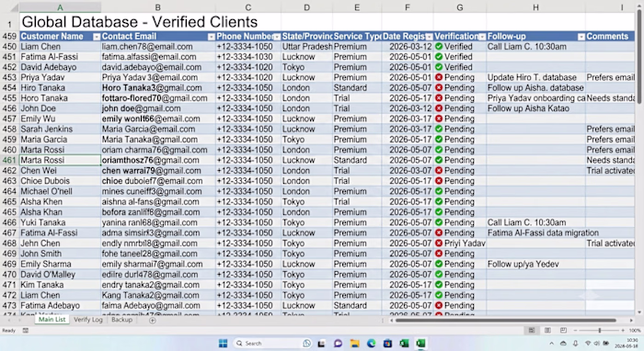Viewport: 644px width, 351px height.
Task: Open the Contact Email filter dropdown
Action: pyautogui.click(x=211, y=37)
